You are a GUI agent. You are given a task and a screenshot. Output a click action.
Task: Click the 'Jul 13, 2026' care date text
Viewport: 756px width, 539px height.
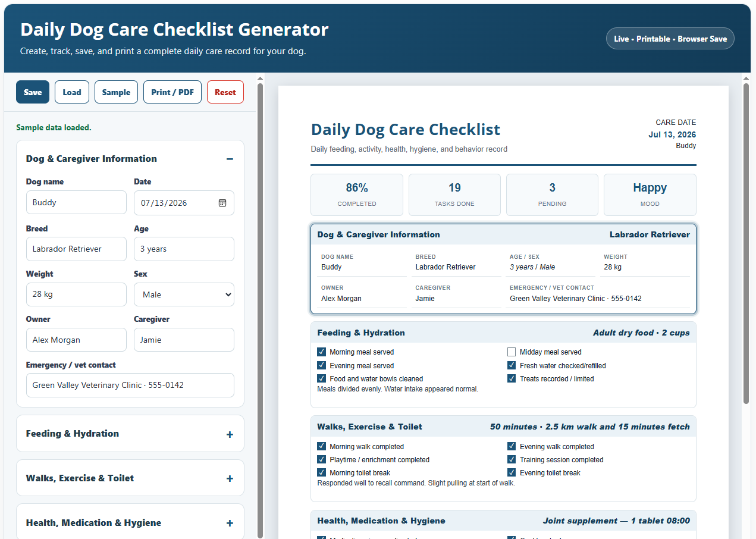[672, 134]
